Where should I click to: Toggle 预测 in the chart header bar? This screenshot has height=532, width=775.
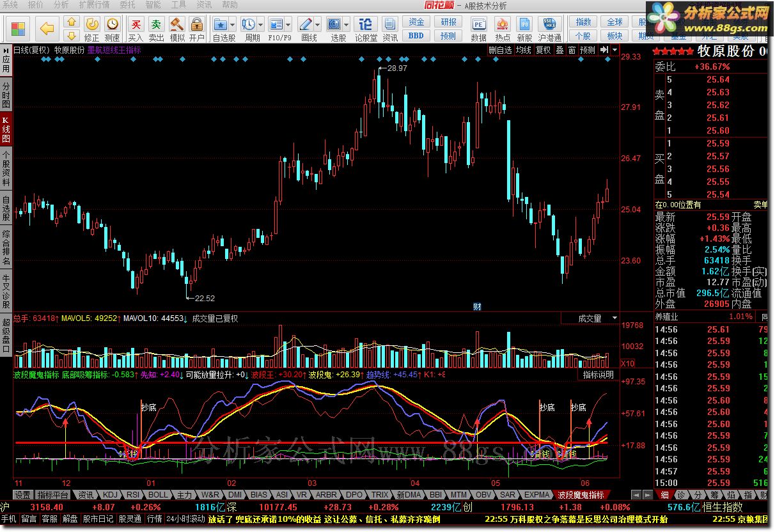click(x=588, y=50)
